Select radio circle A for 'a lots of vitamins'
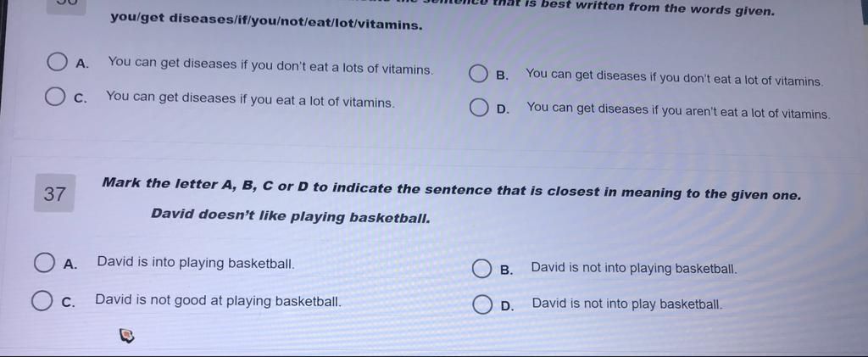Viewport: 868px width, 357px height. click(x=57, y=63)
